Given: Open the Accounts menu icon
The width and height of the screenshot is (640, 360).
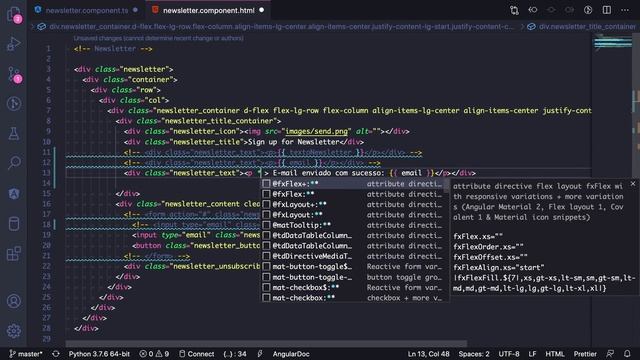Looking at the screenshot, I should point(13,301).
